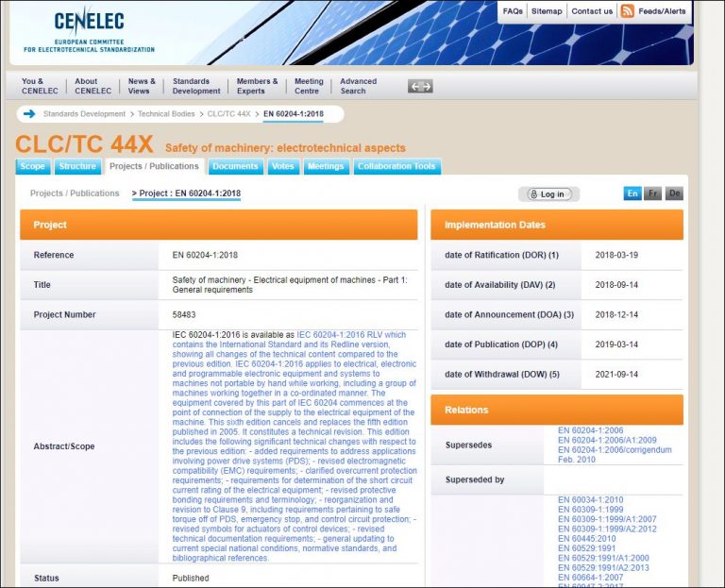Click the navigation expand arrows icon
This screenshot has height=588, width=725.
(x=420, y=87)
